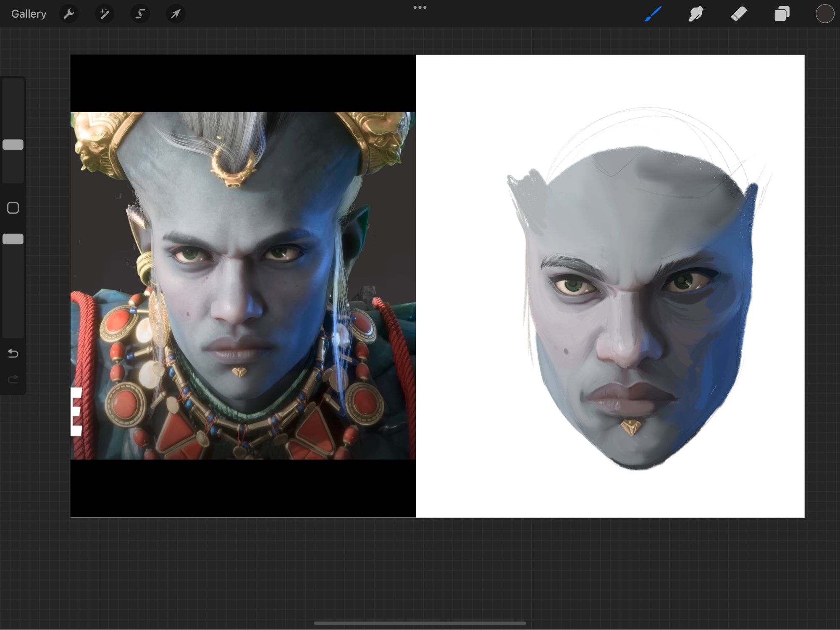Tap the reference photo on the canvas

[243, 286]
